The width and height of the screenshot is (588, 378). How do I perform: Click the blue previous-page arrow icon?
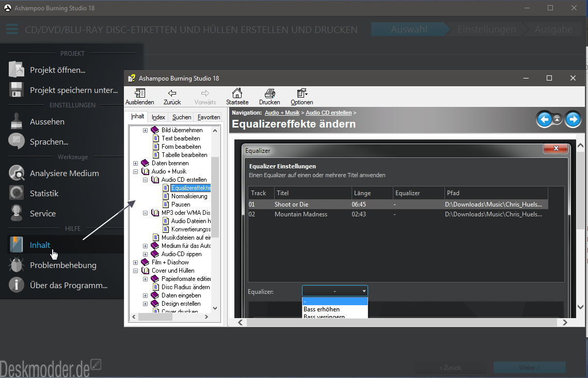click(545, 120)
